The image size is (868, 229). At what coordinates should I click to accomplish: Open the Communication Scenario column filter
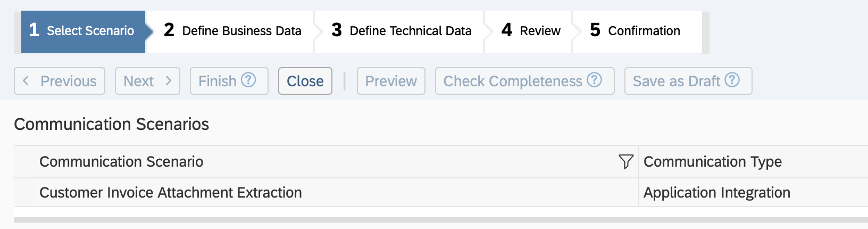626,161
